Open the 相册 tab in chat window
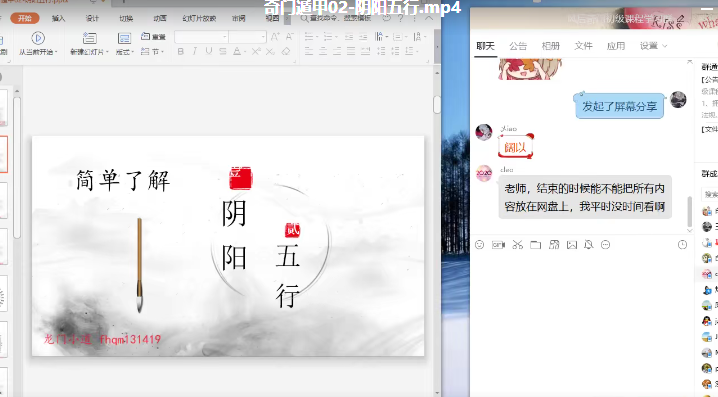Screen dimensions: 718x397 [550, 46]
